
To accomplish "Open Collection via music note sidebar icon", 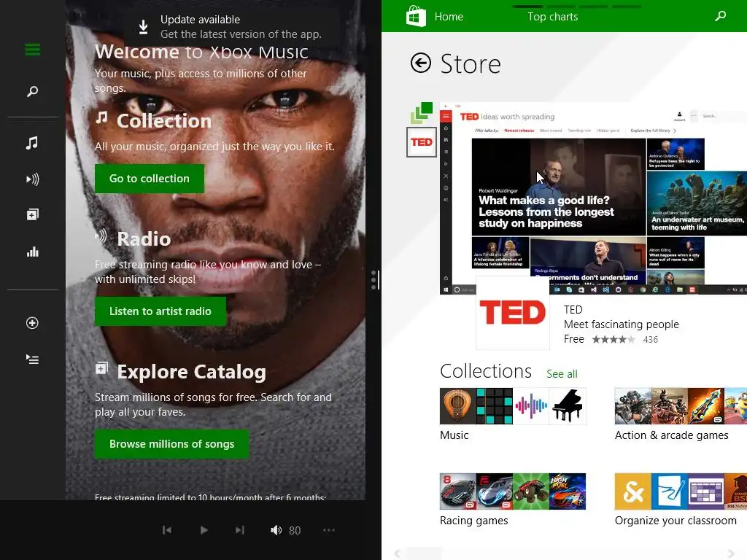I will click(x=32, y=143).
